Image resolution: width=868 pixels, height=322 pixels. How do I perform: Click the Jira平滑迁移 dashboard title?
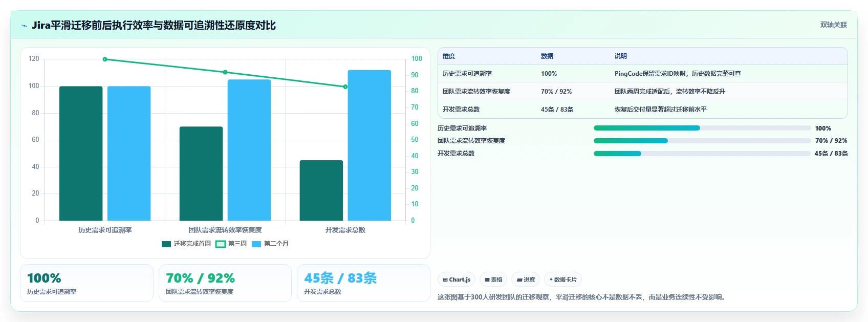(x=154, y=26)
